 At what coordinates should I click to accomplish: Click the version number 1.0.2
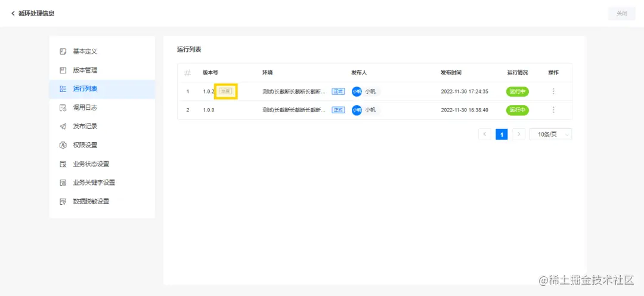point(209,91)
